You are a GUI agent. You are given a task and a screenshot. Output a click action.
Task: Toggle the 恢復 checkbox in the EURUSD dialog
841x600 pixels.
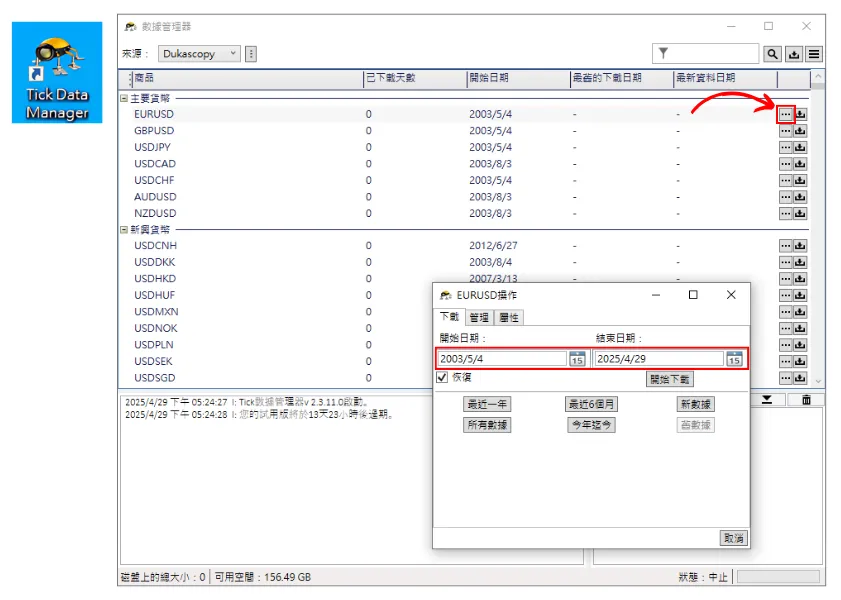click(x=442, y=378)
